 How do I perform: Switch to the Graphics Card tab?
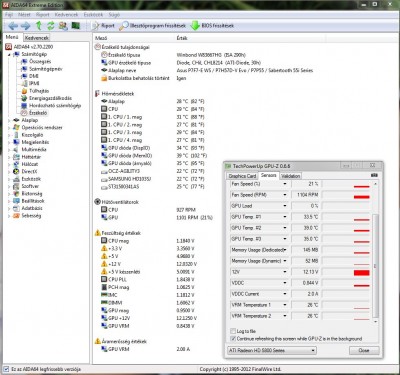tap(242, 176)
